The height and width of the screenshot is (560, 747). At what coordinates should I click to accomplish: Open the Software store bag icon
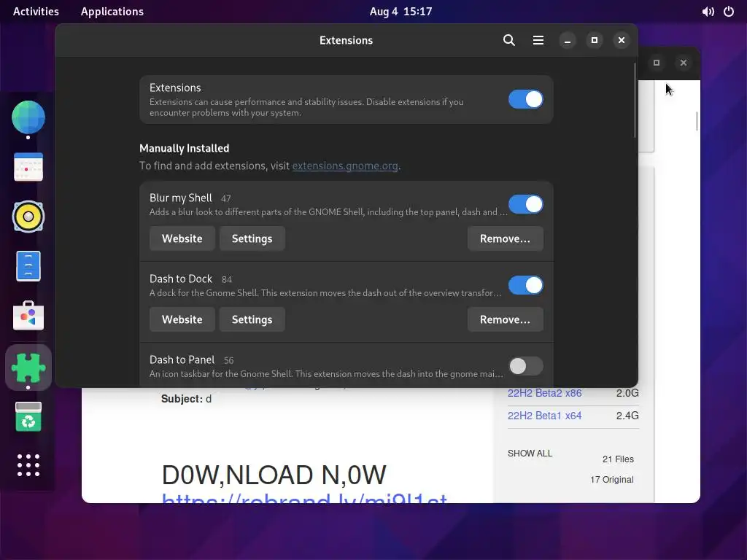point(28,316)
